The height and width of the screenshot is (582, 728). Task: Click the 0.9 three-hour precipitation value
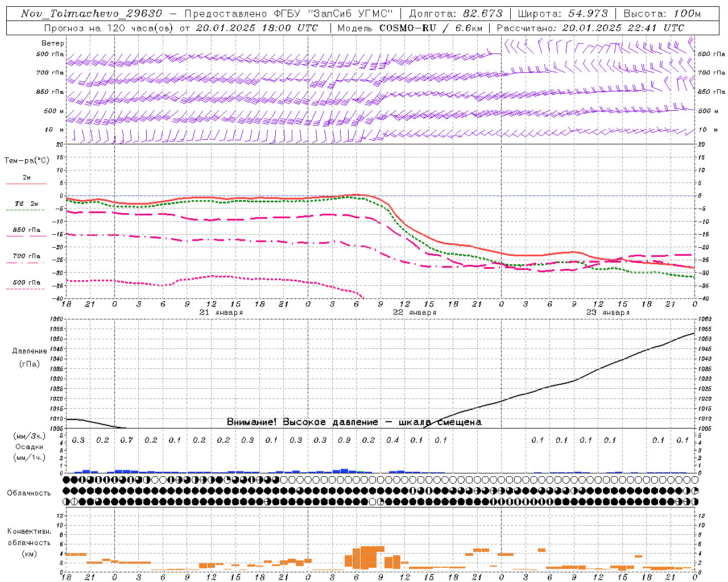pos(344,440)
